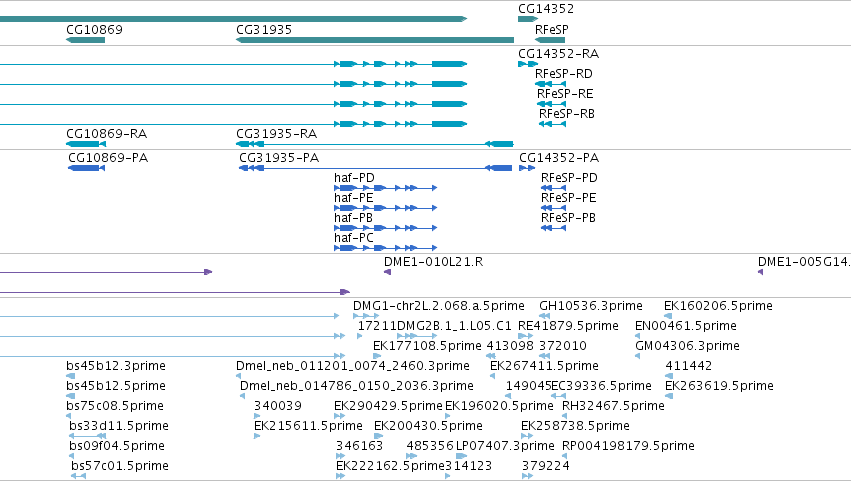Select protein RFeSP-PE label
This screenshot has width=851, height=481.
coord(569,198)
